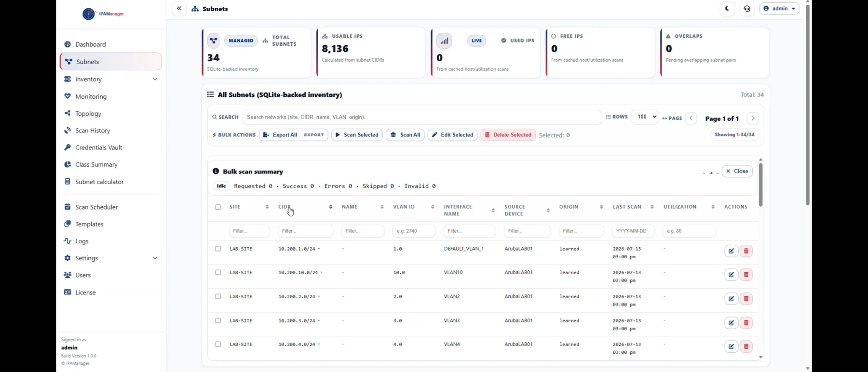Click the Total Subnets card network icon

click(213, 40)
